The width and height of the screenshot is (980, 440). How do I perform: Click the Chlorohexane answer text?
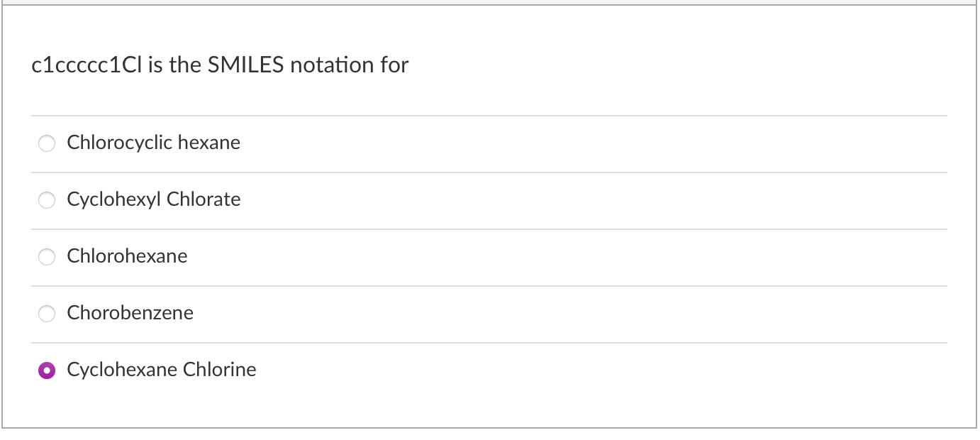click(126, 256)
